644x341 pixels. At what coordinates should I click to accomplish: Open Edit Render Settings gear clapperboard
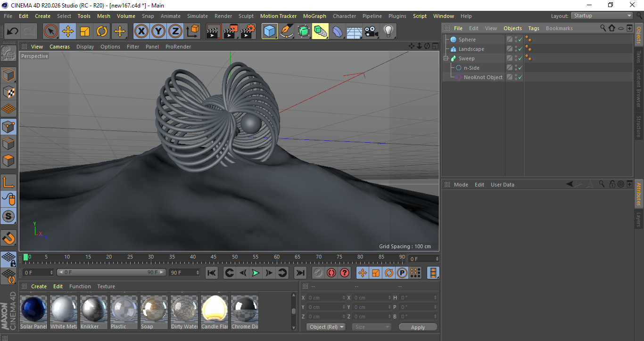[x=248, y=32]
